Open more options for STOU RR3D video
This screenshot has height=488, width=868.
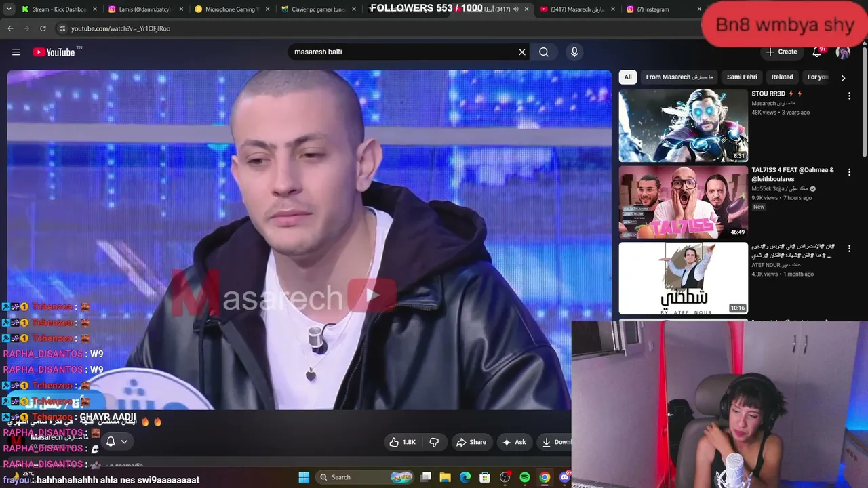click(x=849, y=96)
